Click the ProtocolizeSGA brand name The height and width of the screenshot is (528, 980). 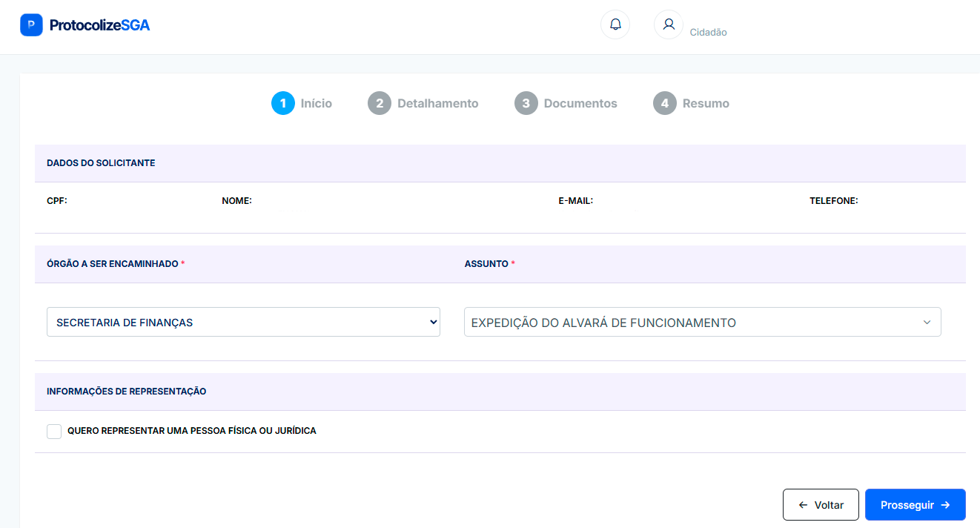[99, 25]
